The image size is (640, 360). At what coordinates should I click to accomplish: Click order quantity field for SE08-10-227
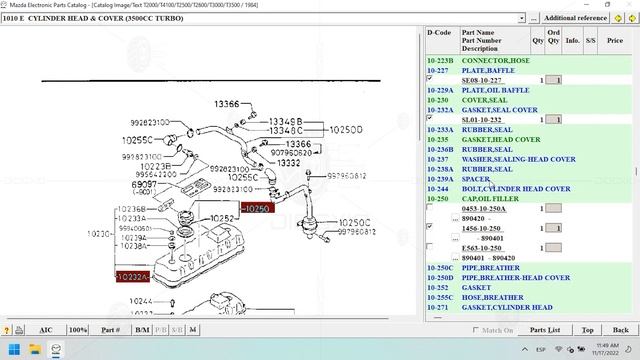tap(553, 80)
